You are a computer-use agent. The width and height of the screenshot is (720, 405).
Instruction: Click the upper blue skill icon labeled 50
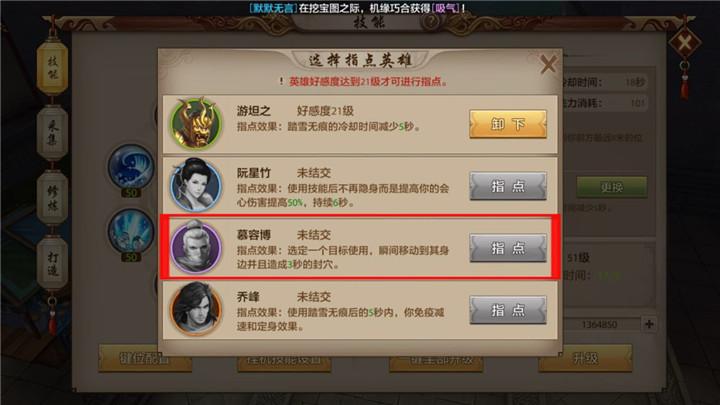(x=131, y=167)
